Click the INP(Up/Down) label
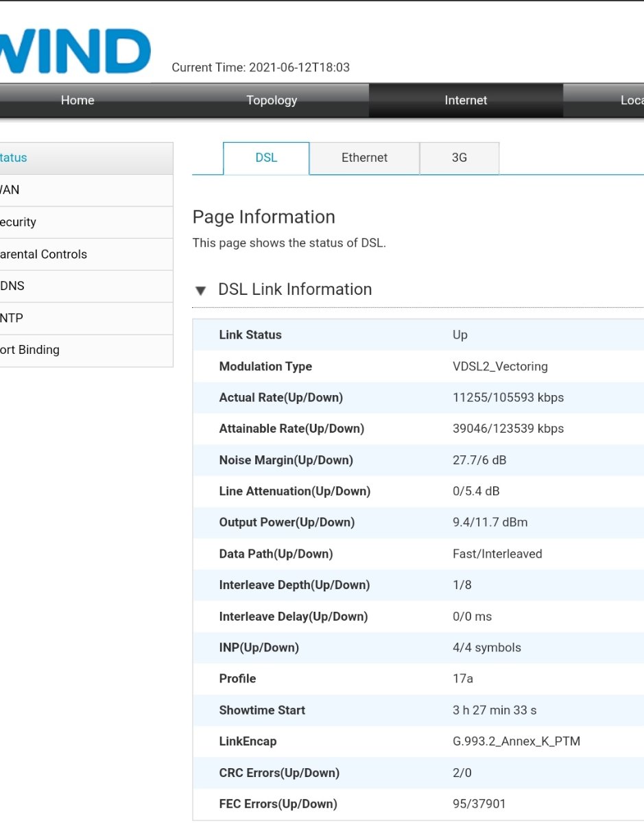This screenshot has width=644, height=823. tap(259, 647)
